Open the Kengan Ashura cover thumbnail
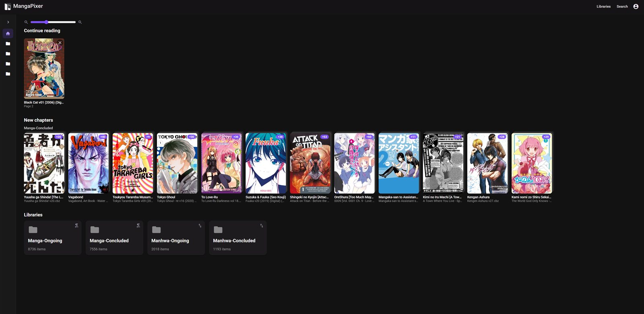This screenshot has width=644, height=314. click(x=487, y=163)
